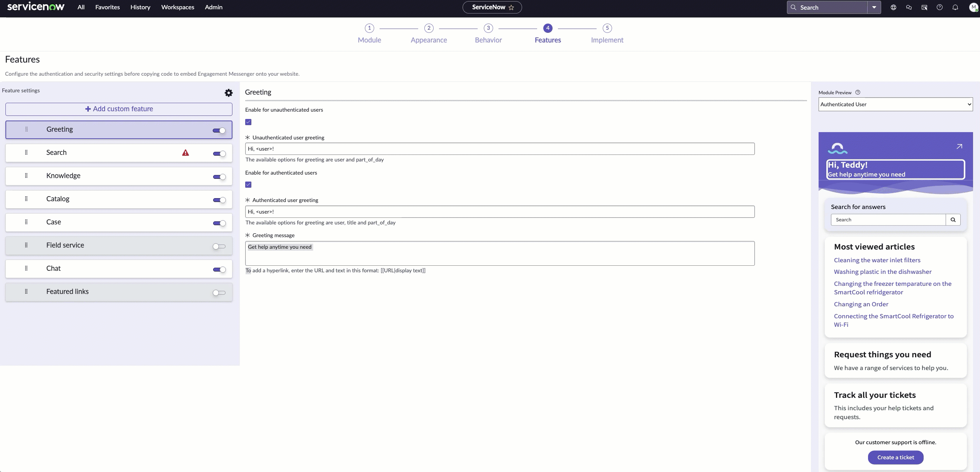This screenshot has width=980, height=472.
Task: Uncheck Enable for unauthenticated users checkbox
Action: [248, 122]
